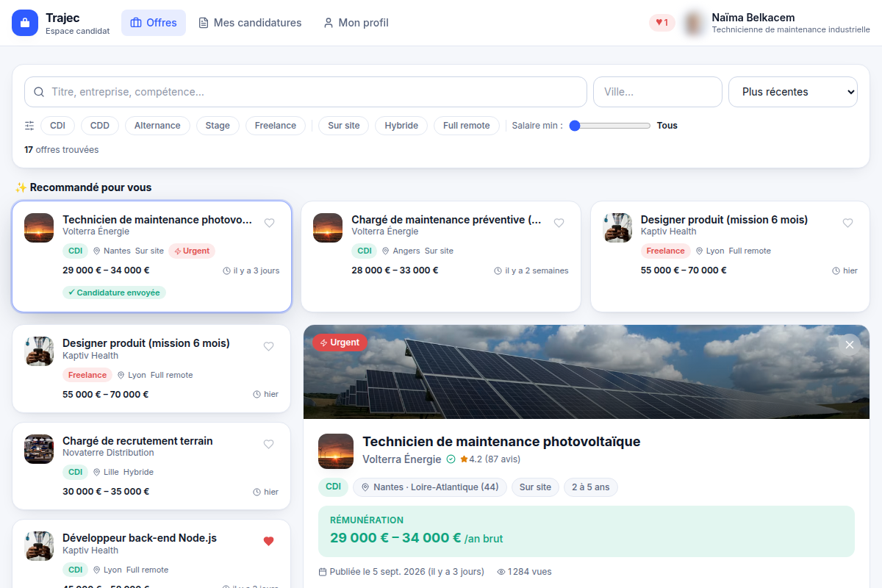882x588 pixels.
Task: Click Volterra Énergie logo on first recommended card
Action: pos(39,228)
